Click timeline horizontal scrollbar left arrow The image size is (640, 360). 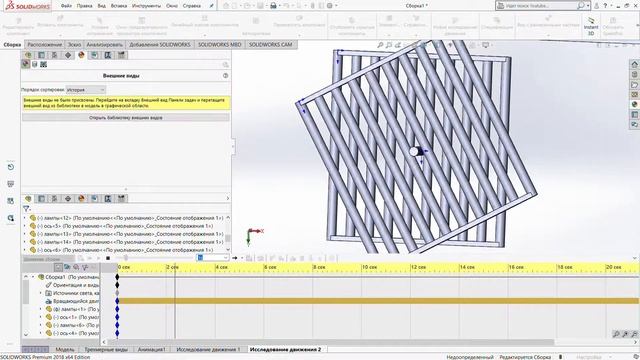point(104,342)
